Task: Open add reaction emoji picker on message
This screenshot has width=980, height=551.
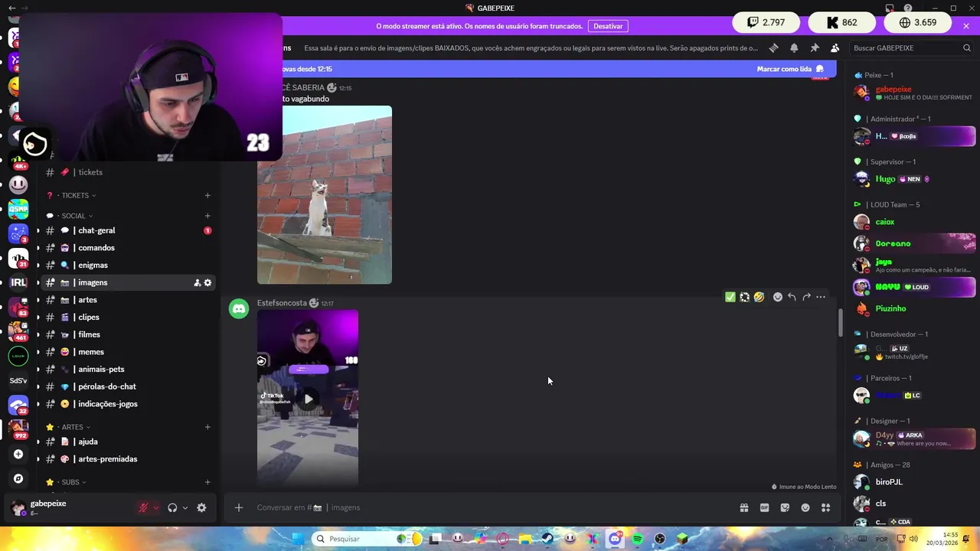Action: tap(778, 297)
